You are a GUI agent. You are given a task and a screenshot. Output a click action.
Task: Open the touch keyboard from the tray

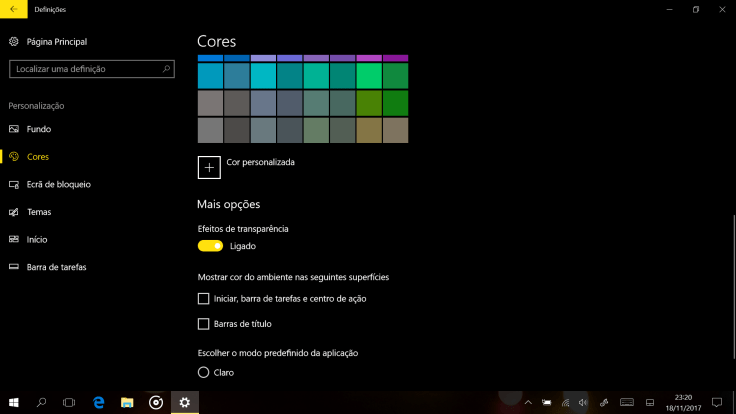coord(626,402)
